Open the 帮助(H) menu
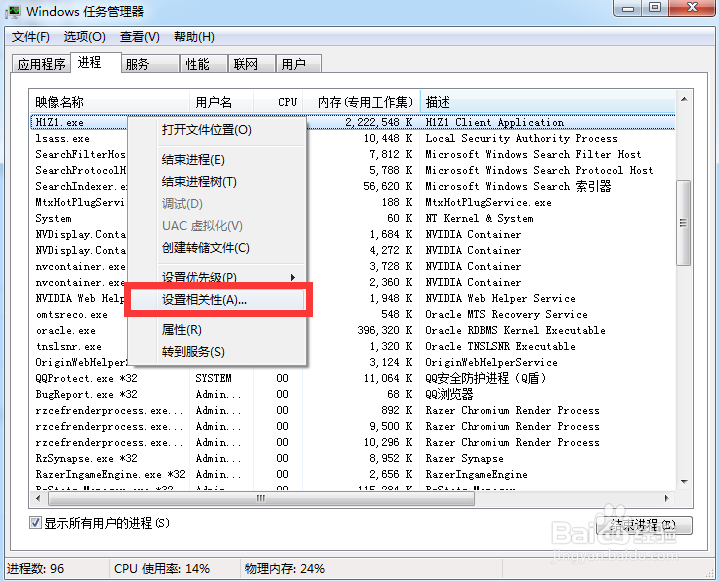 coord(194,37)
